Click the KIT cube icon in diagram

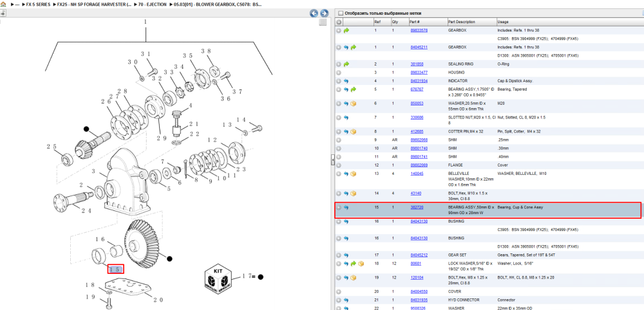click(x=218, y=280)
